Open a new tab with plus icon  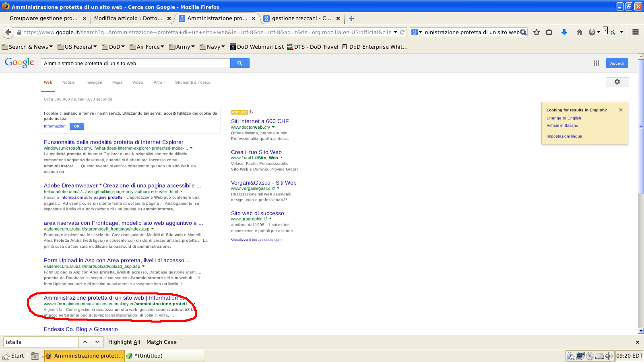pos(351,18)
